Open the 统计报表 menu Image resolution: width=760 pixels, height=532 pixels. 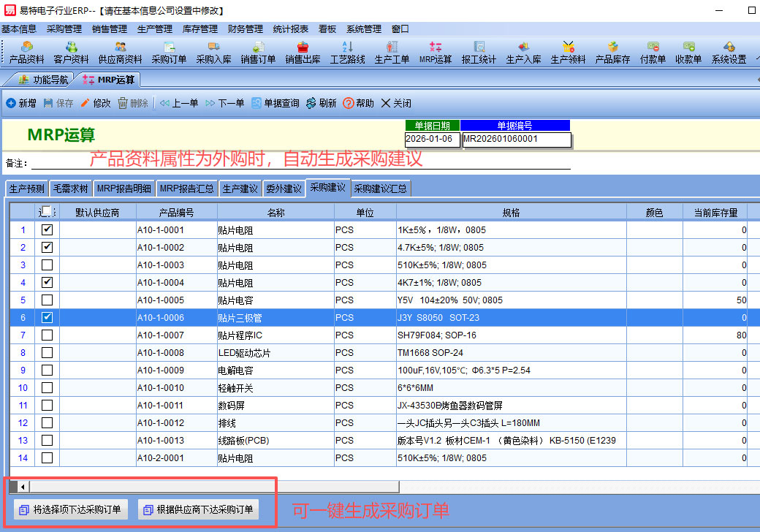point(290,29)
